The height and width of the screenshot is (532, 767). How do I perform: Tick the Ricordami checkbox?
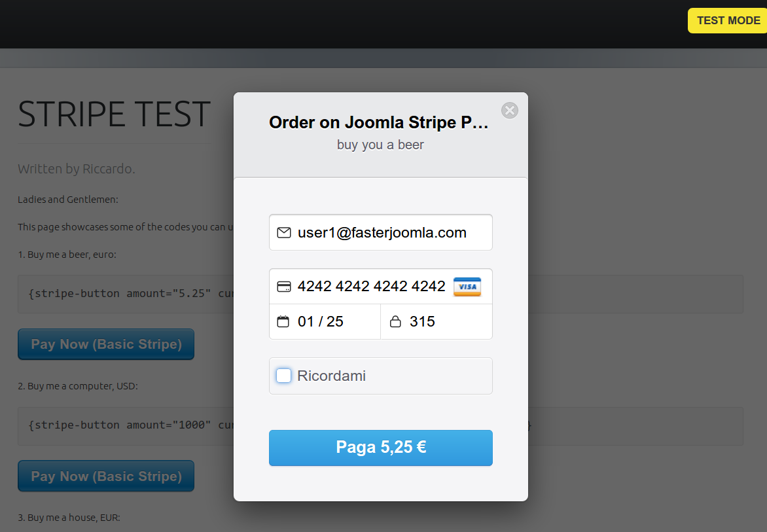[284, 376]
